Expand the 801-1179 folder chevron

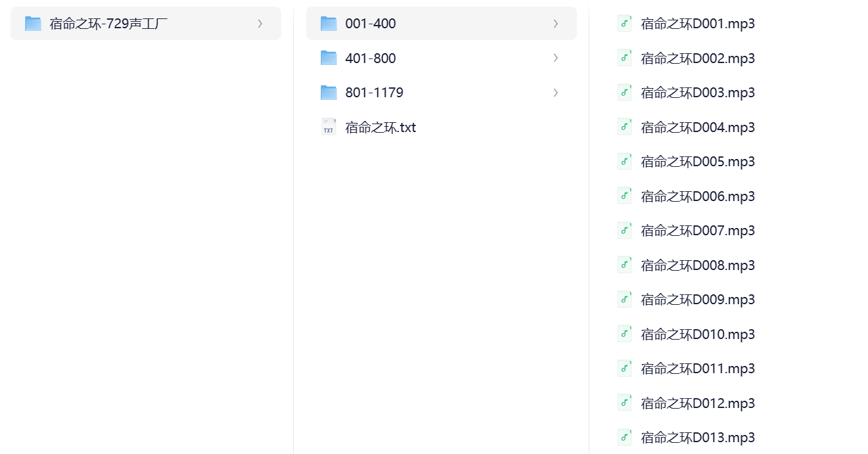tap(556, 93)
